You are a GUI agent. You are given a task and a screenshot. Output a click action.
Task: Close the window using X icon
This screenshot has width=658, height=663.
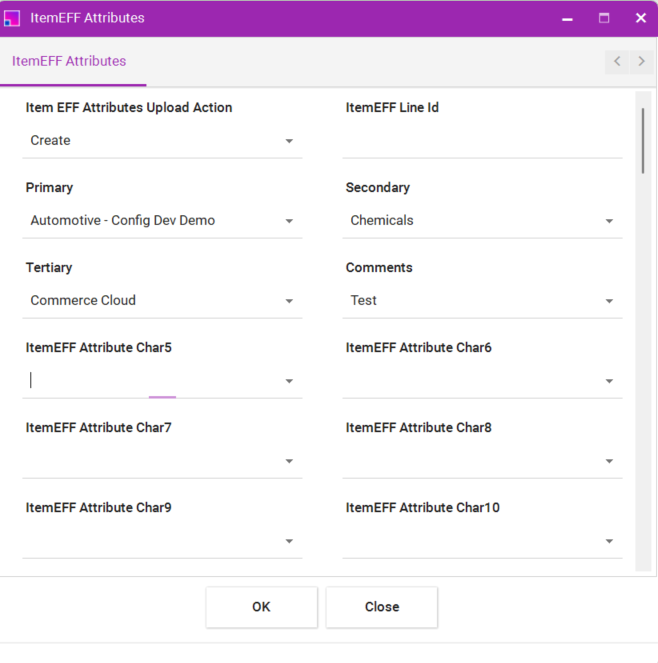point(641,18)
